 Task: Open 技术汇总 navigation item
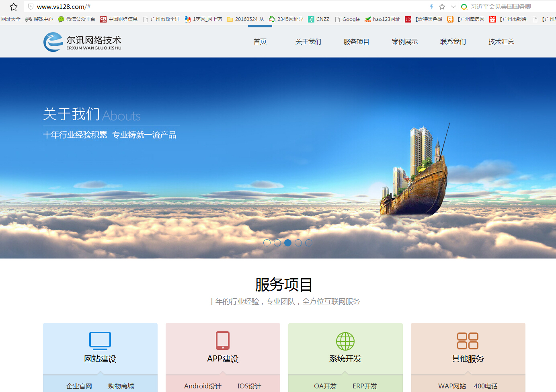click(x=501, y=41)
